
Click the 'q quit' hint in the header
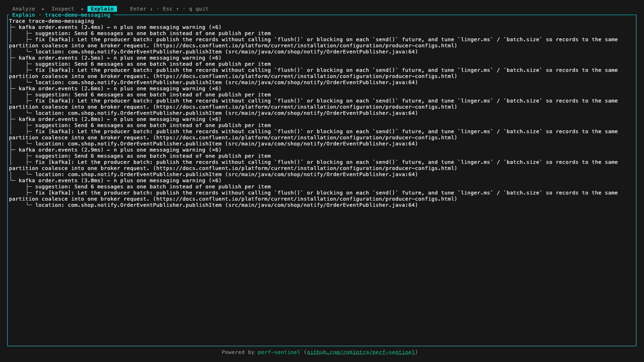pos(199,9)
